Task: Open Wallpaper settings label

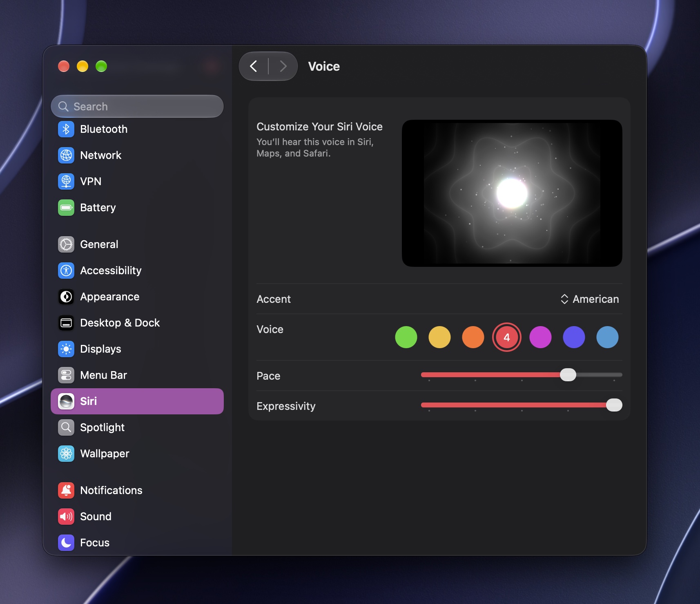Action: [105, 454]
